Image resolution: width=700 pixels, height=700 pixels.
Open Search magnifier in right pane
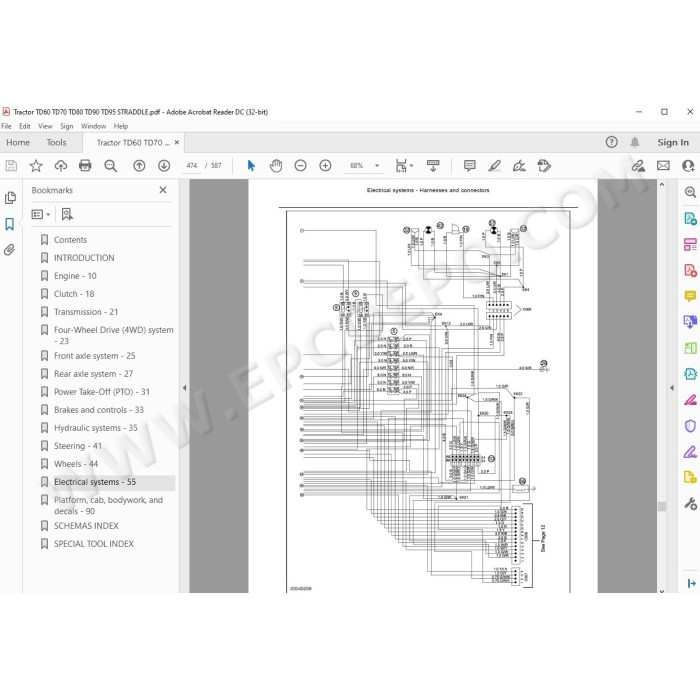[x=690, y=192]
